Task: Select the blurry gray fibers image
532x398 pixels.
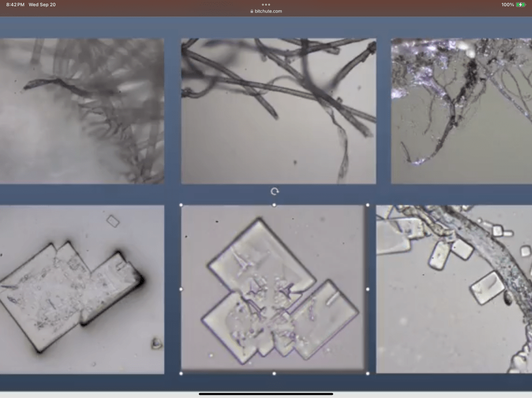Action: click(x=82, y=111)
